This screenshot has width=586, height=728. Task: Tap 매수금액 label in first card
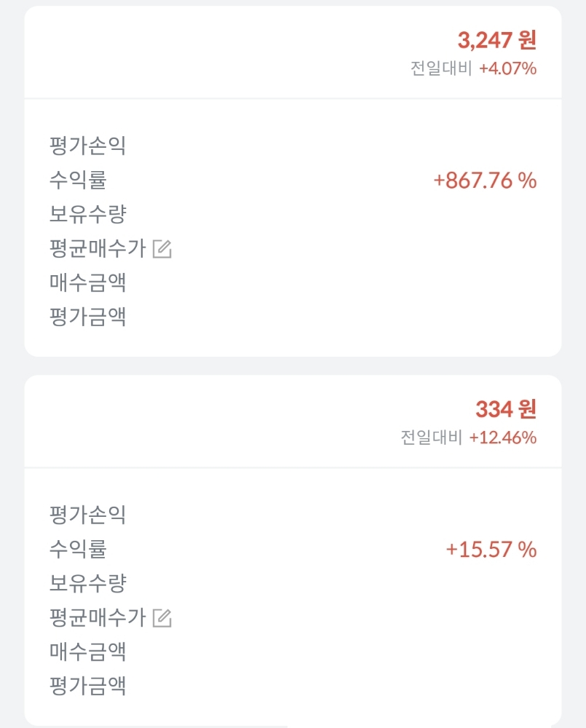pyautogui.click(x=88, y=282)
